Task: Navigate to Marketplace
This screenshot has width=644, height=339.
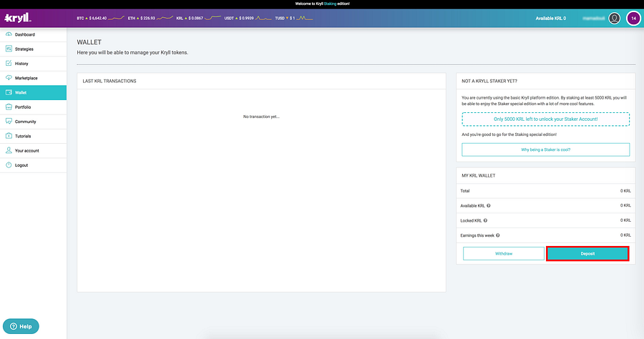Action: click(x=33, y=78)
